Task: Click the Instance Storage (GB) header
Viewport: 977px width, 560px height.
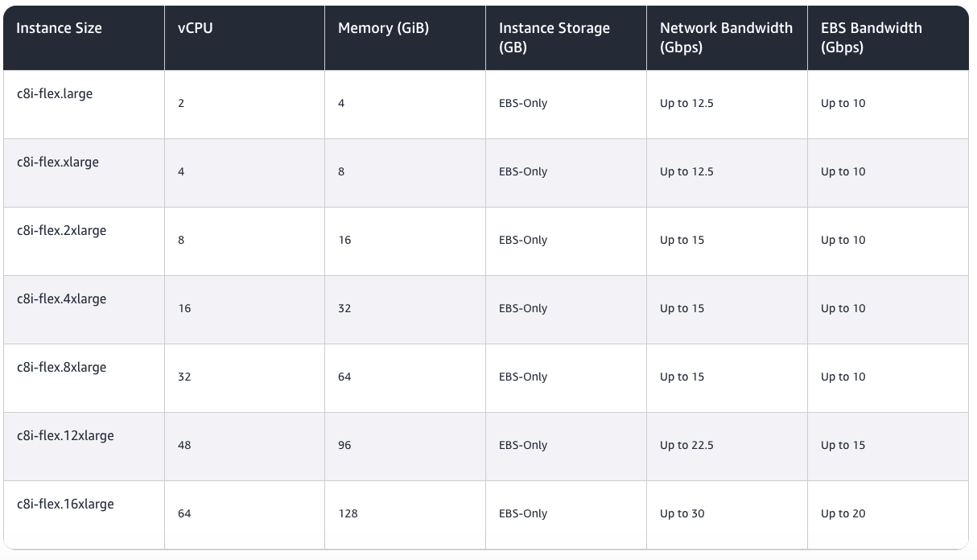Action: 554,38
